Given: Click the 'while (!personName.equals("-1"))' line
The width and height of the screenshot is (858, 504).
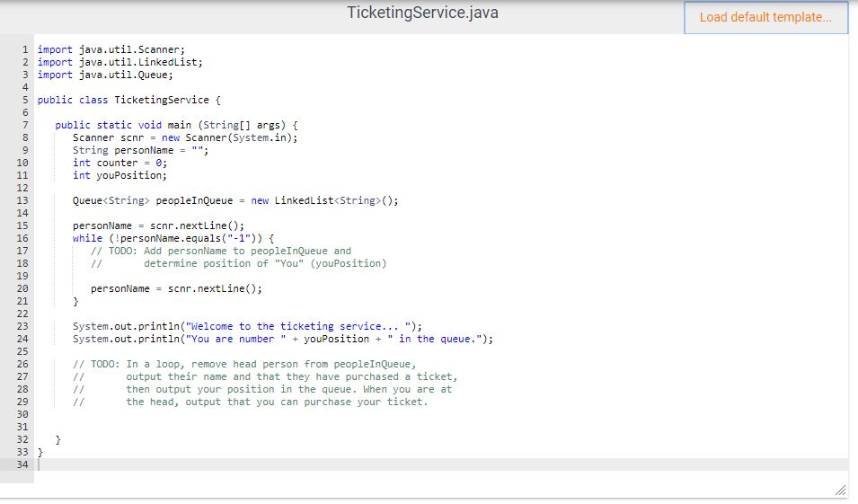Looking at the screenshot, I should [x=172, y=239].
